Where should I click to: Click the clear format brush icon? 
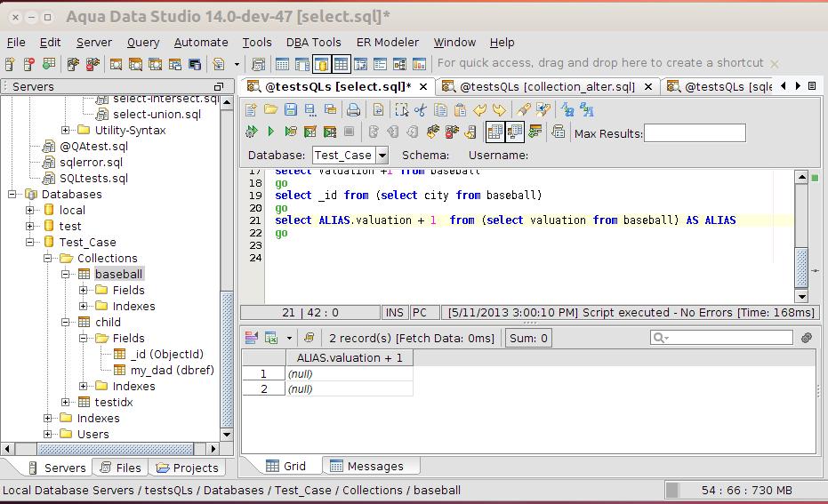pyautogui.click(x=523, y=109)
